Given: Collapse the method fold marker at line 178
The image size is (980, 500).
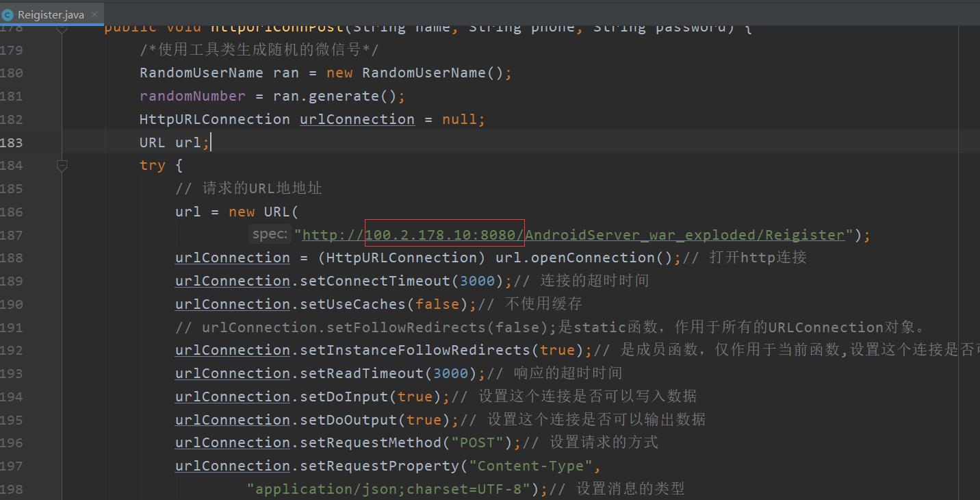Looking at the screenshot, I should tap(62, 28).
